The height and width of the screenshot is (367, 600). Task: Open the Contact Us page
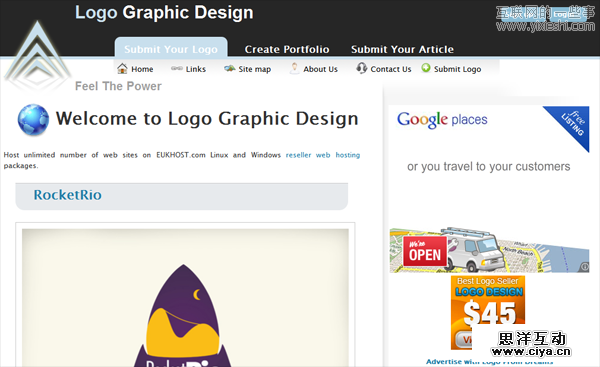(391, 69)
